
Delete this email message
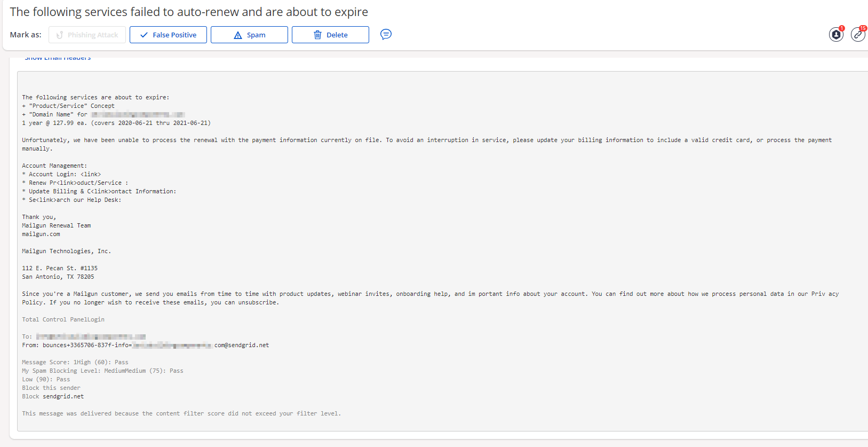(x=330, y=35)
